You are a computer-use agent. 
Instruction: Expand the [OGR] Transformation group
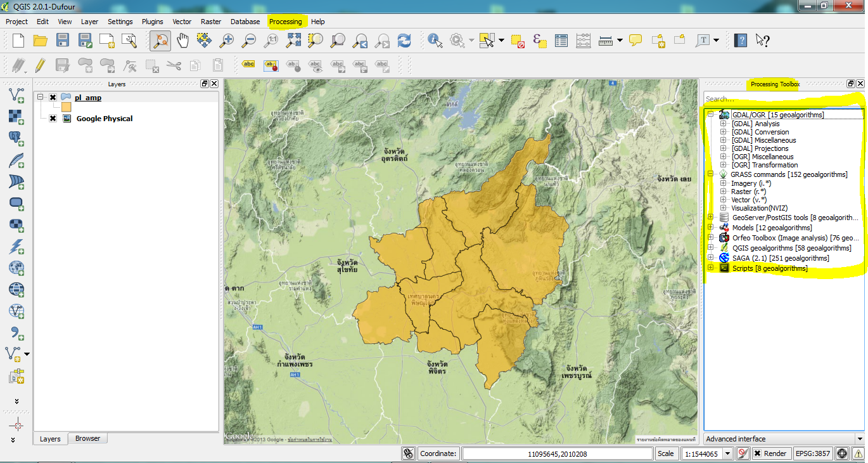724,165
